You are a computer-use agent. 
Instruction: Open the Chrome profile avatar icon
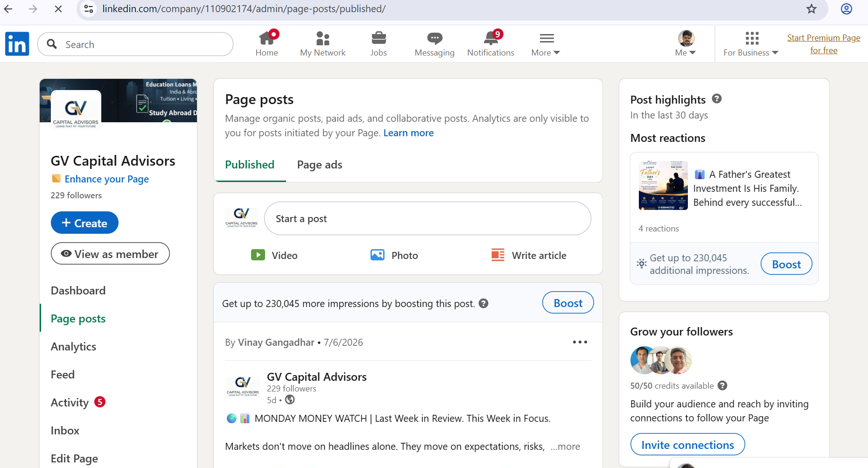847,9
